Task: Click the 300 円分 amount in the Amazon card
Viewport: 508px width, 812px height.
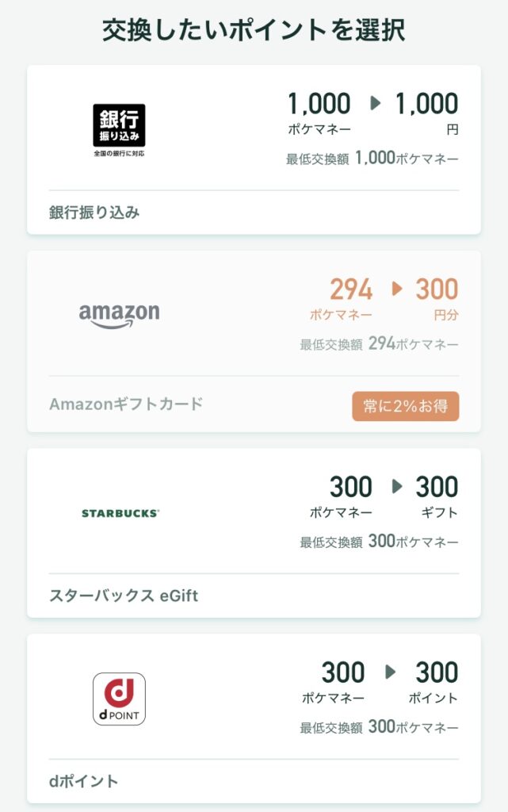Action: (437, 297)
